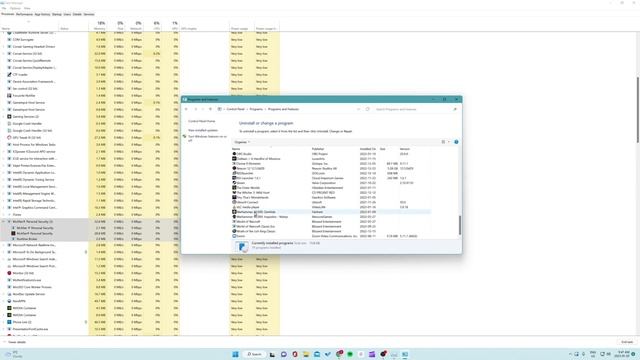Select Warhammer 40,000: Darktide entry
The height and width of the screenshot is (360, 640).
pos(331,212)
